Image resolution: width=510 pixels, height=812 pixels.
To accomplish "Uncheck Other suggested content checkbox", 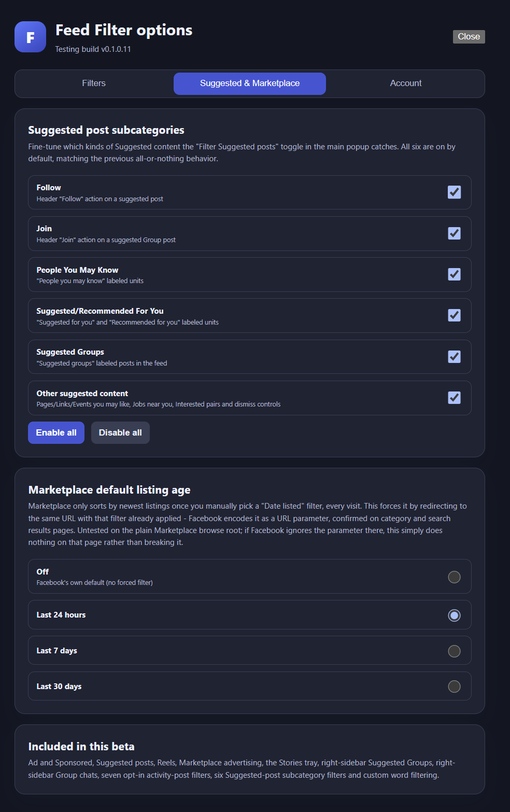I will (454, 398).
